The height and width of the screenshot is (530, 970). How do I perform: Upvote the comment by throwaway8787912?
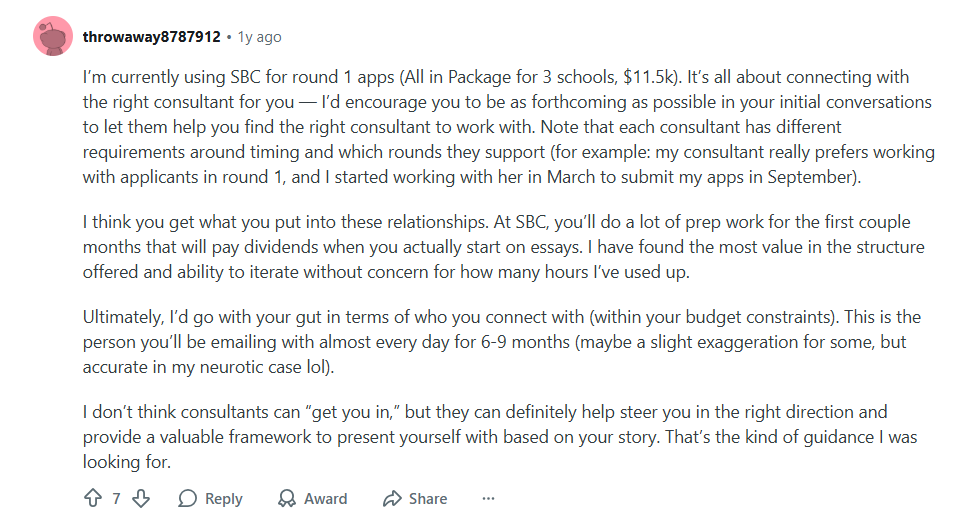click(93, 499)
